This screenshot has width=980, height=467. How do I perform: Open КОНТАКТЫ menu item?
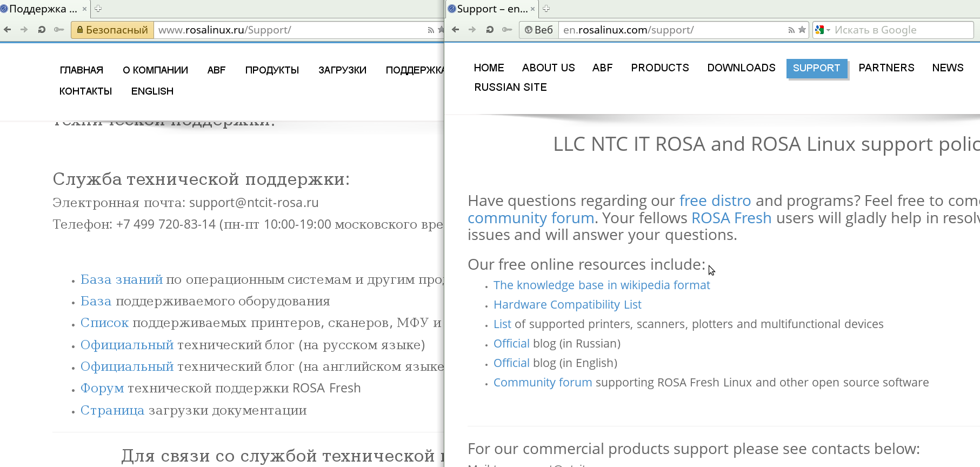pos(86,91)
